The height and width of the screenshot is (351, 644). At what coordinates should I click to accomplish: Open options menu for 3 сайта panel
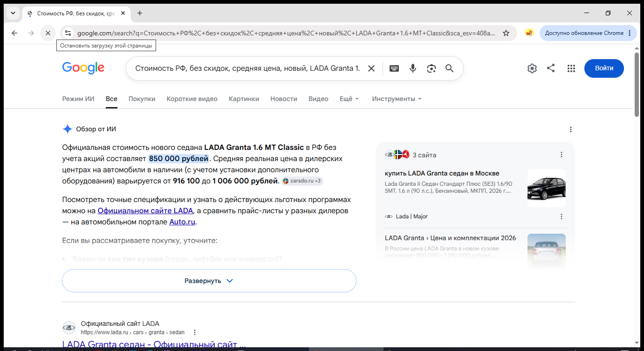(x=562, y=155)
